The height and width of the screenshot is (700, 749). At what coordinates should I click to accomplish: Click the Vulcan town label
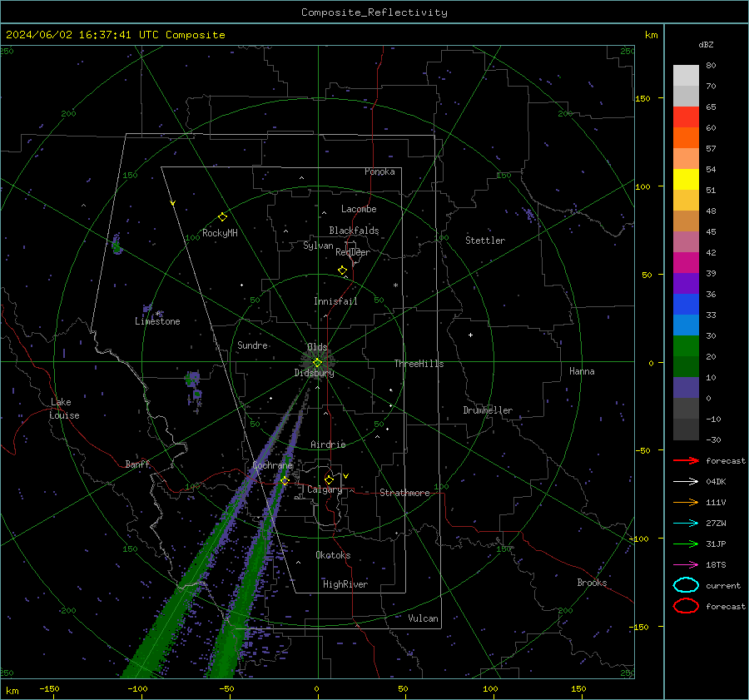click(423, 618)
